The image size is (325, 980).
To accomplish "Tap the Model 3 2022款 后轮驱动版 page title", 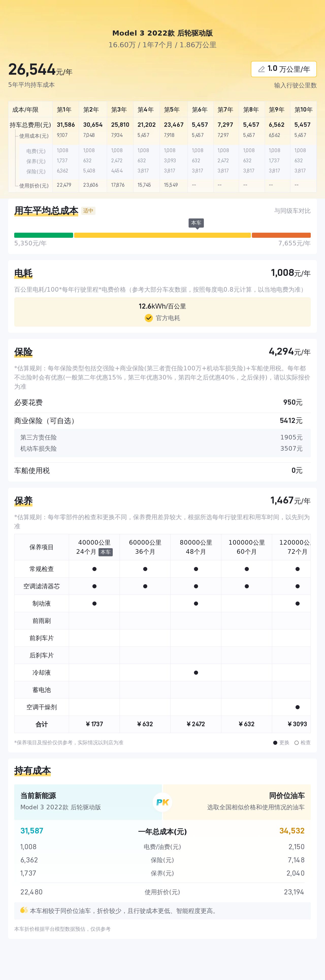I will [x=162, y=33].
